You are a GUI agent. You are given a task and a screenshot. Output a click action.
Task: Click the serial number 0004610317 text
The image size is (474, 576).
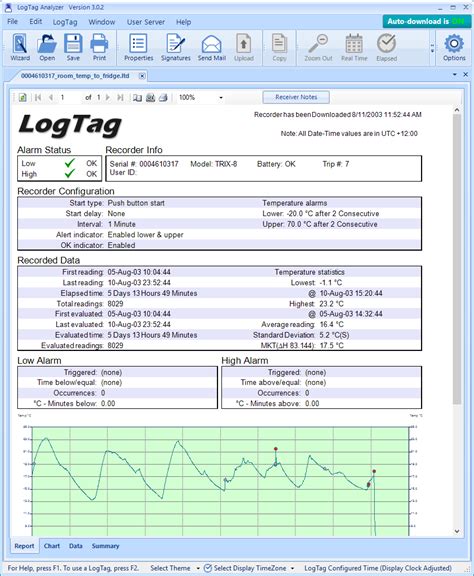click(x=159, y=164)
